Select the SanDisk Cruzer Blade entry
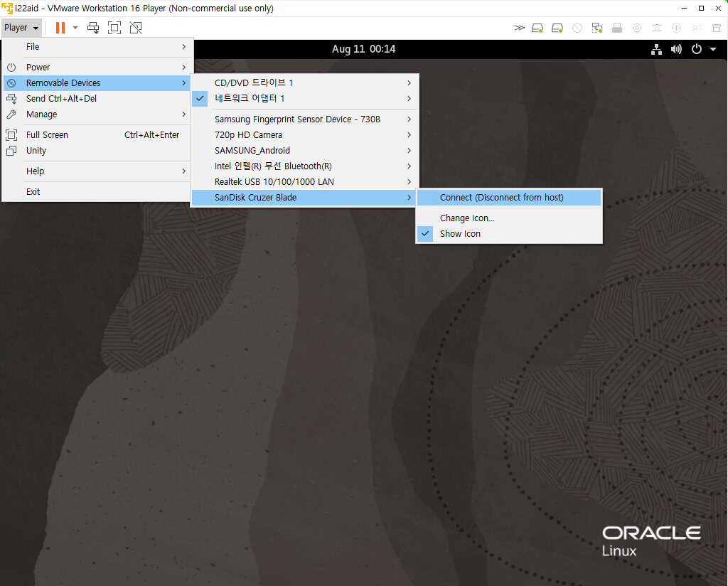 [x=304, y=198]
